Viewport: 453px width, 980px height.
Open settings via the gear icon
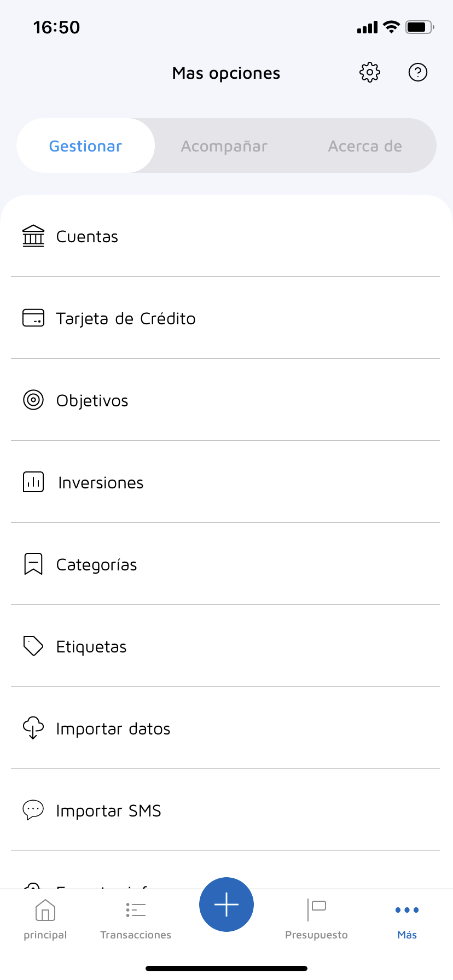pos(370,72)
